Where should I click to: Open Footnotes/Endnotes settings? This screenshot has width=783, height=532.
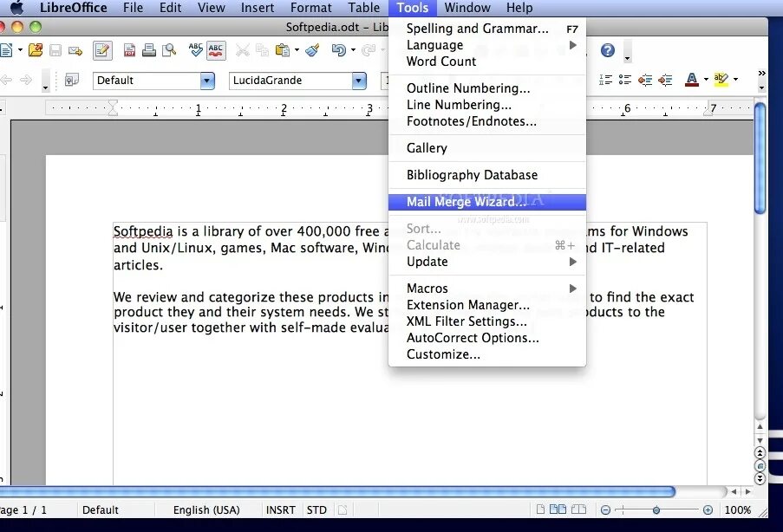point(486,121)
